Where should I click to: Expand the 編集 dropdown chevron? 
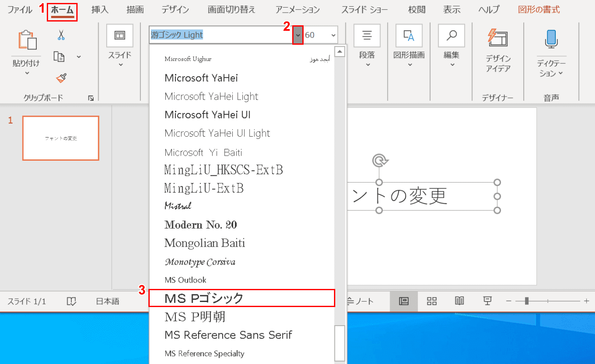point(452,65)
